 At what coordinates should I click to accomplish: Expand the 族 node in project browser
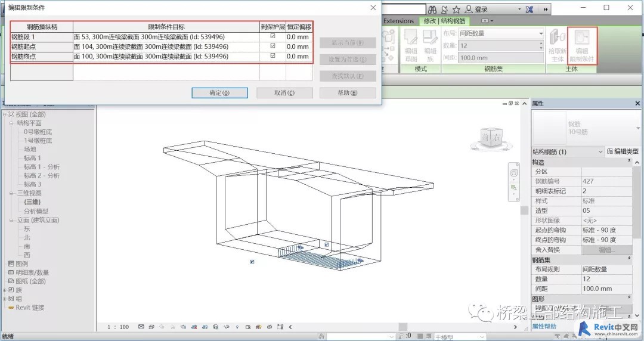click(5, 290)
